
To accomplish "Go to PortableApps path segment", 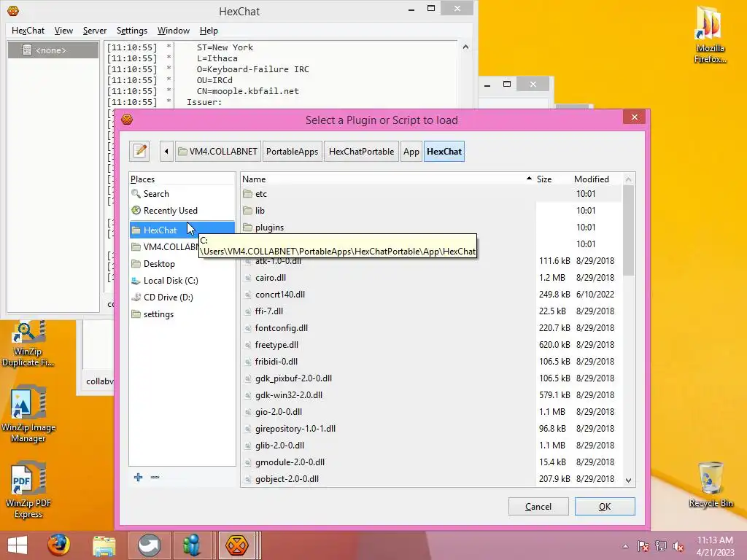I will tap(292, 152).
